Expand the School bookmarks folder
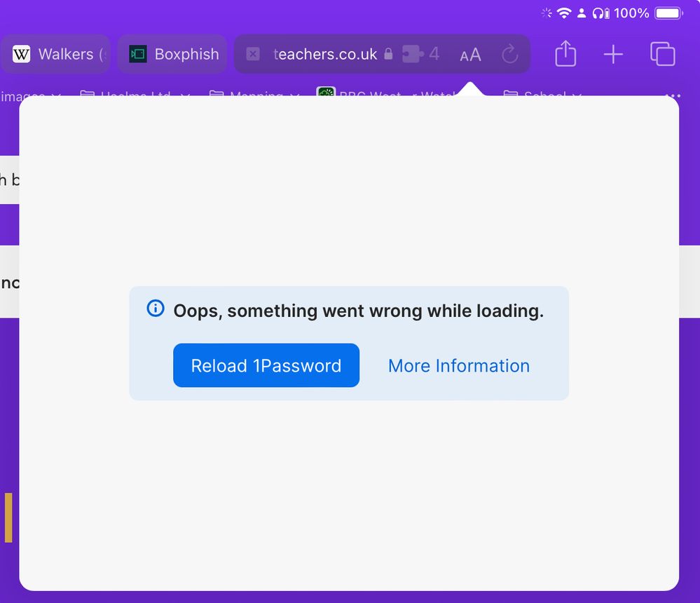The width and height of the screenshot is (700, 603). 542,95
